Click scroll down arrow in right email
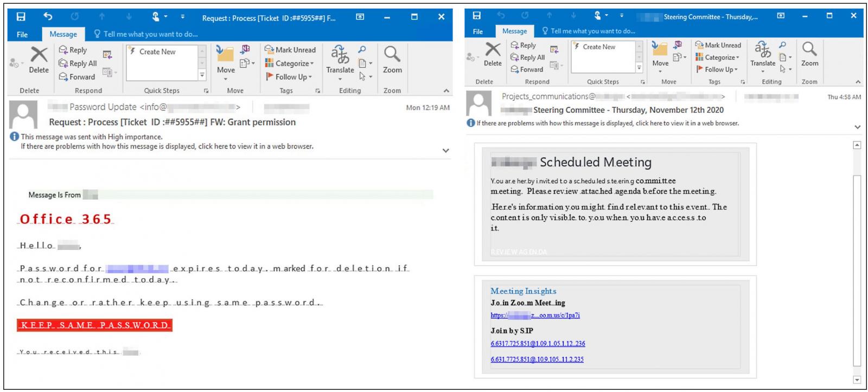The image size is (868, 392). pos(857,380)
